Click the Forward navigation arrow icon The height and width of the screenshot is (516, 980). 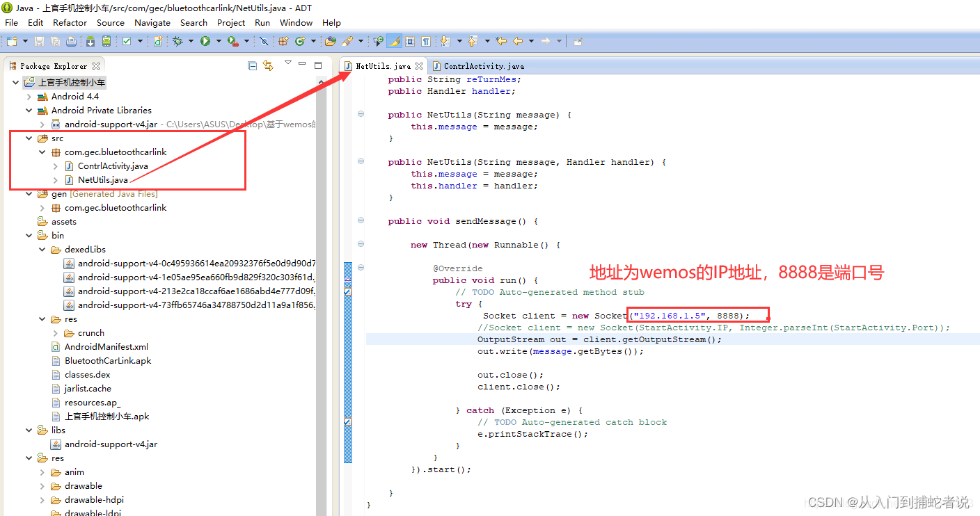point(546,41)
